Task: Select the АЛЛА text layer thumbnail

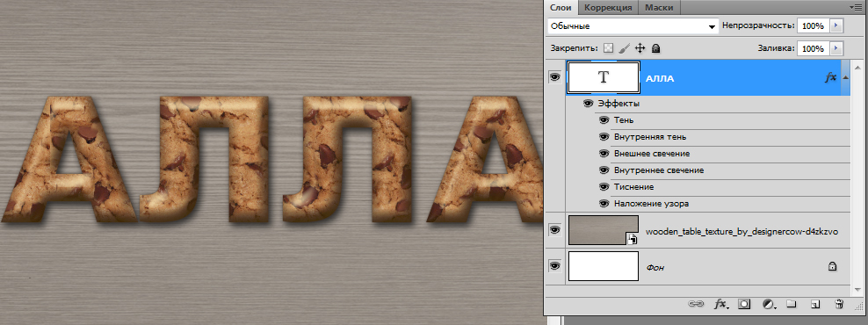Action: tap(604, 77)
